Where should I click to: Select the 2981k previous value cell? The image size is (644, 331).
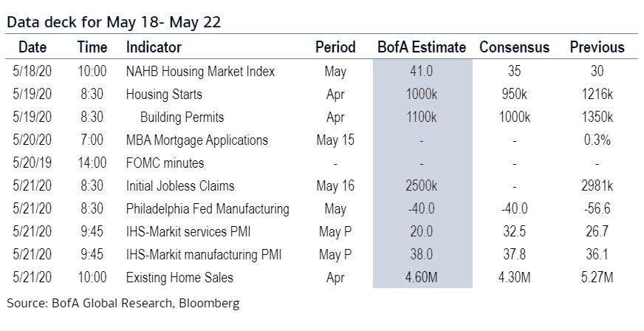pyautogui.click(x=597, y=186)
